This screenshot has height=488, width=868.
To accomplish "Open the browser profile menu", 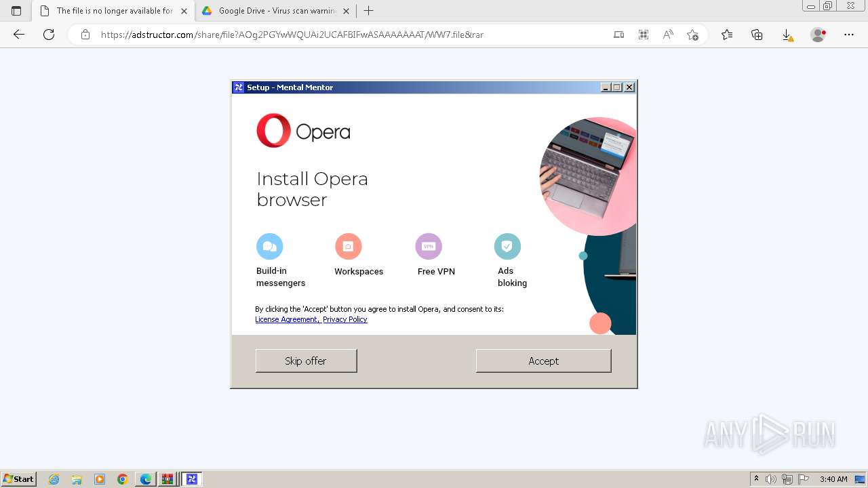I will (x=818, y=35).
